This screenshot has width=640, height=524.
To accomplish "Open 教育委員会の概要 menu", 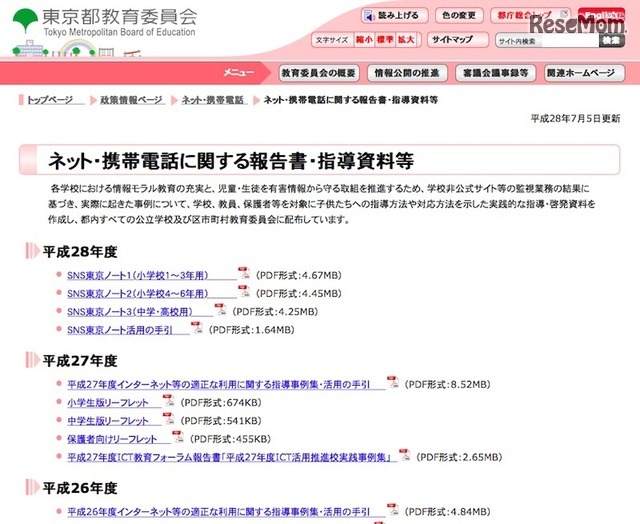I will pos(318,73).
